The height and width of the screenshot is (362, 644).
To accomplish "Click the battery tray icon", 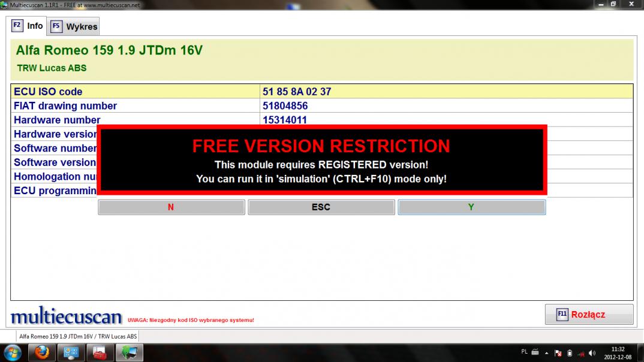I will point(570,353).
